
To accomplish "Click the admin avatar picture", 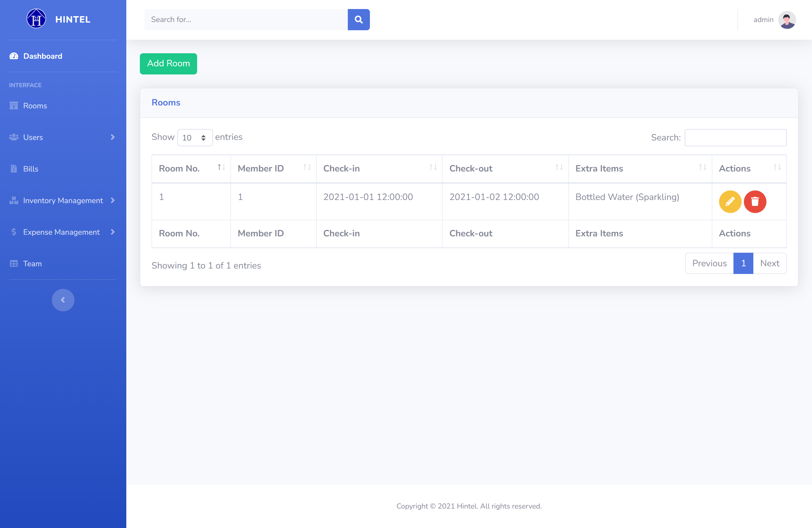I will click(x=787, y=20).
